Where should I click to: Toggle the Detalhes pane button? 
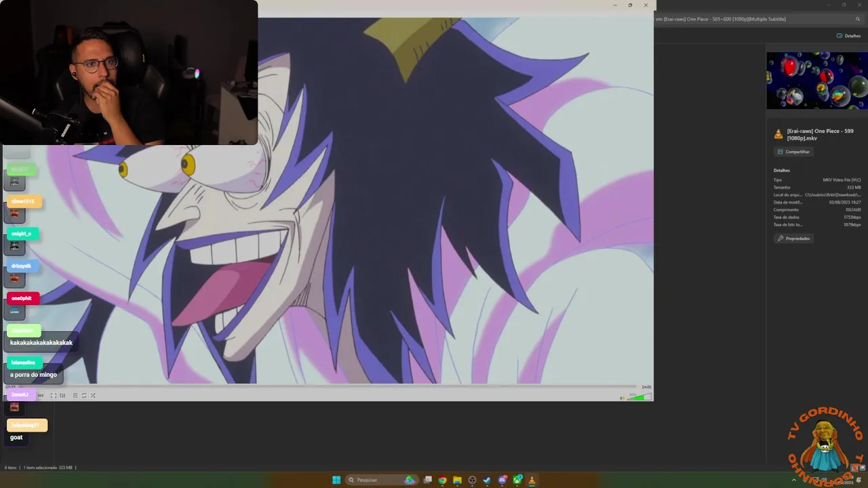(848, 36)
